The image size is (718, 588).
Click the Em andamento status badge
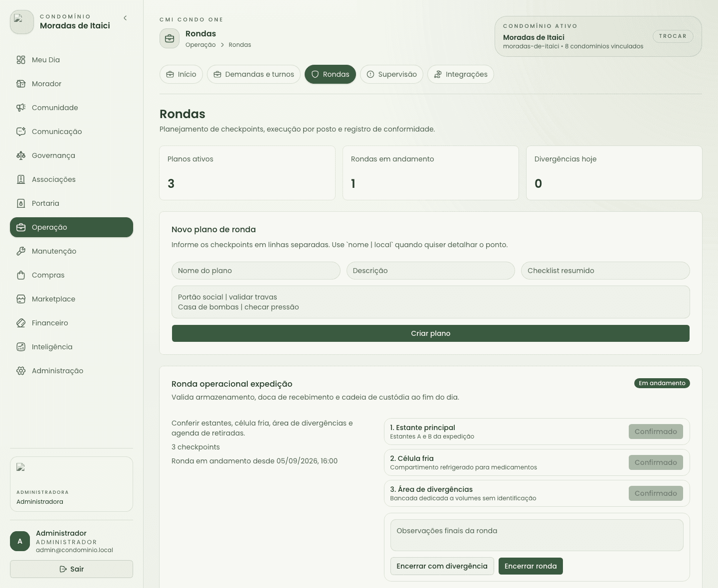(662, 383)
